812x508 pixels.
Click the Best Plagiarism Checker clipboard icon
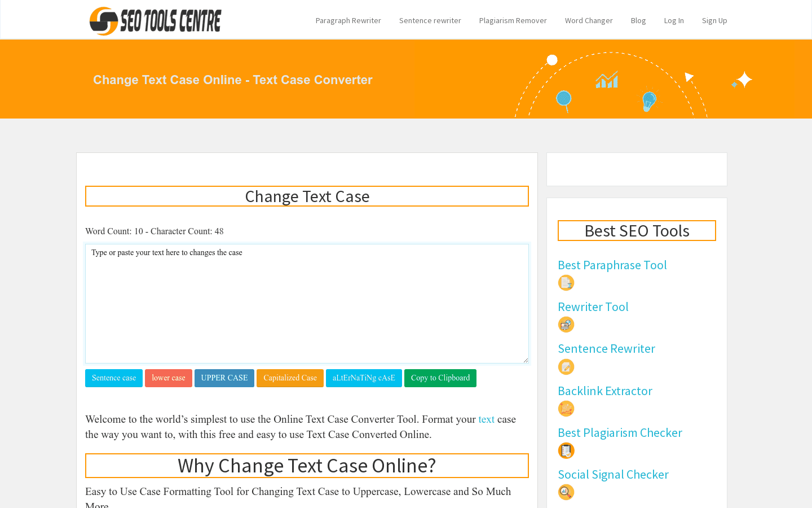(x=566, y=450)
